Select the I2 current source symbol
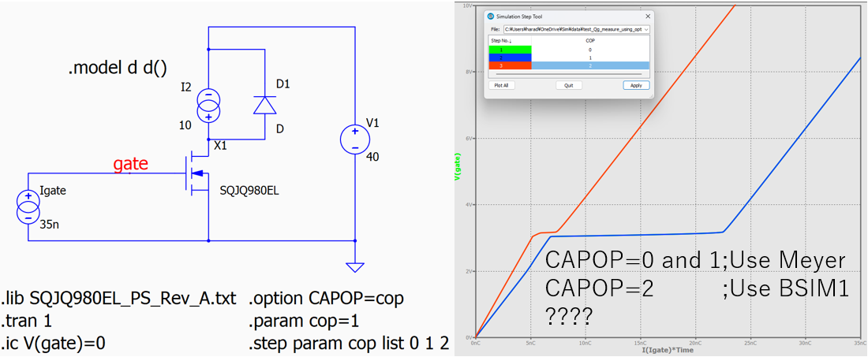The height and width of the screenshot is (357, 868). pyautogui.click(x=208, y=104)
